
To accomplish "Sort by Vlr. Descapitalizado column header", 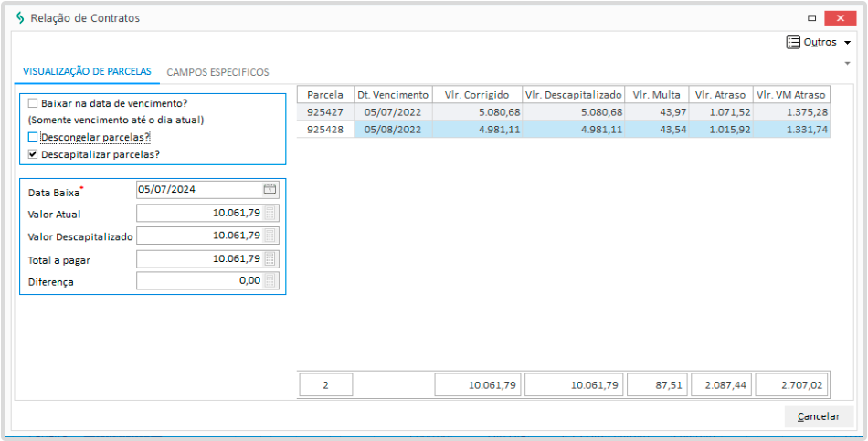I will click(x=574, y=95).
